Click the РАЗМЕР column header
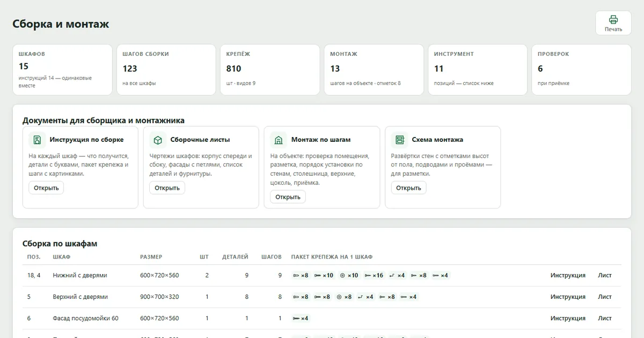The width and height of the screenshot is (644, 338). click(x=151, y=257)
